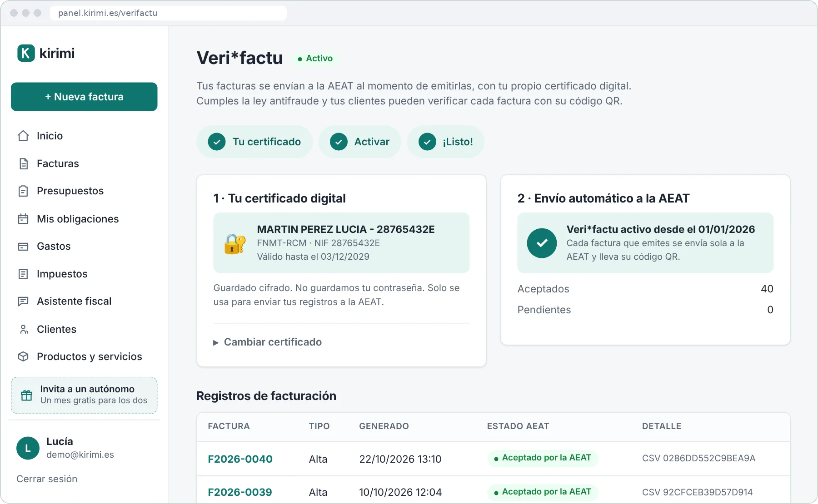Click the Activar step pill
This screenshot has height=504, width=818.
(x=359, y=142)
